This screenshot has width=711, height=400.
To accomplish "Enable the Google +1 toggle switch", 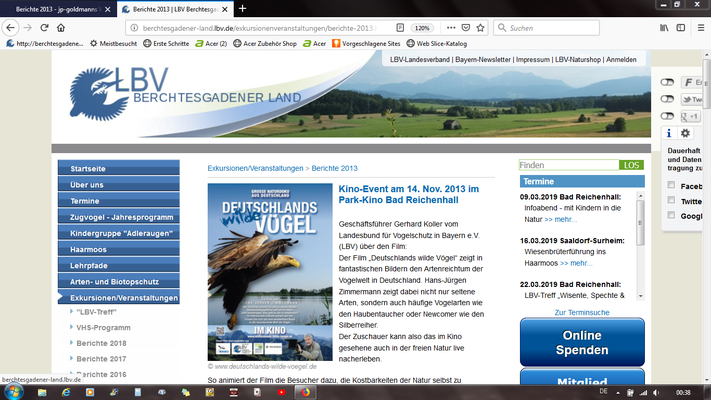I will [667, 116].
